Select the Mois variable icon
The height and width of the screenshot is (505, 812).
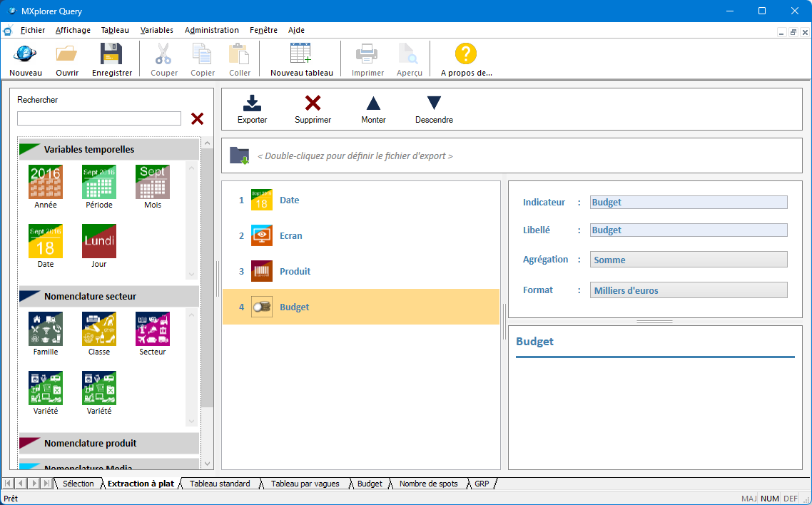click(x=152, y=182)
